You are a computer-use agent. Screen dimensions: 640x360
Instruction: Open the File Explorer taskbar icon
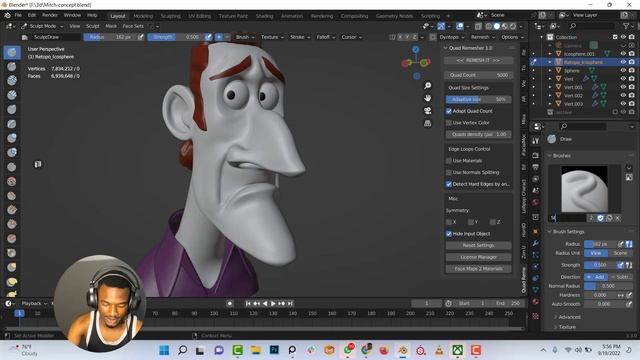(x=256, y=350)
